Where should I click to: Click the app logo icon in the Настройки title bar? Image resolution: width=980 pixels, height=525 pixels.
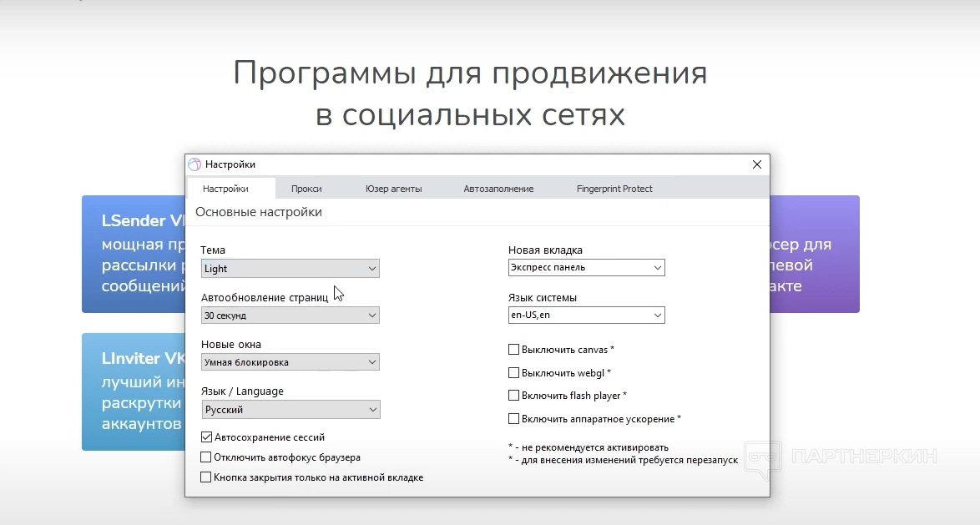[x=194, y=164]
